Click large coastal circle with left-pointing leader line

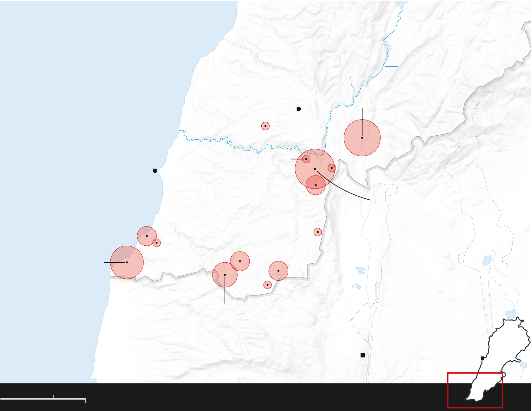(x=127, y=262)
